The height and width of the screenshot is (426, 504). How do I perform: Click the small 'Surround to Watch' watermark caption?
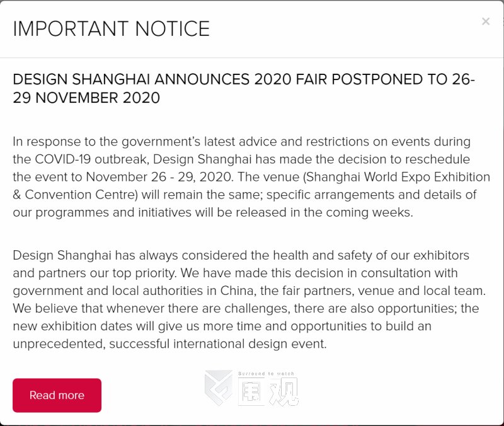268,374
